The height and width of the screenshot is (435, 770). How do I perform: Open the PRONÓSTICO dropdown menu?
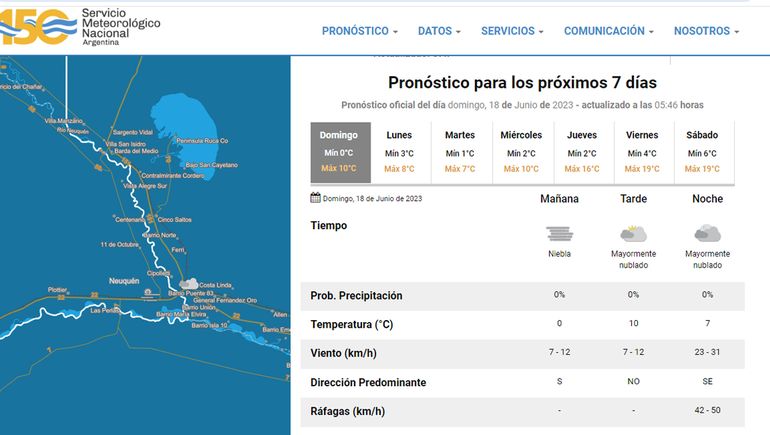[x=359, y=31]
